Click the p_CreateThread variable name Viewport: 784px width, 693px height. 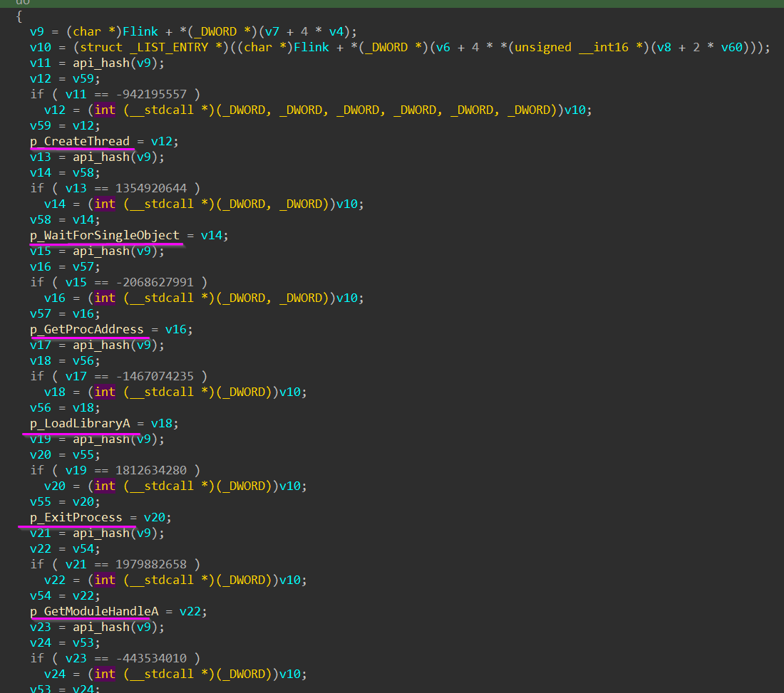point(79,141)
